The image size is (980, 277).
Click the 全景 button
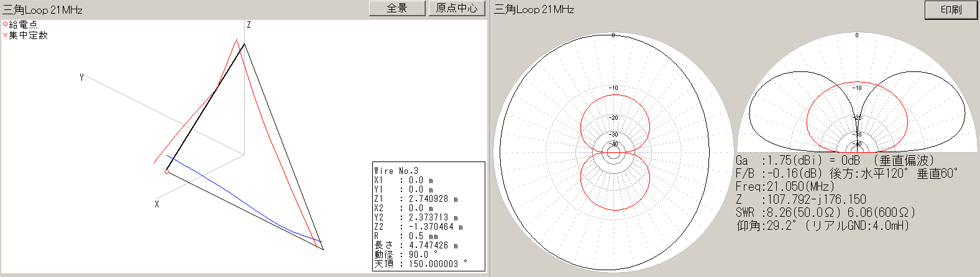[x=397, y=9]
